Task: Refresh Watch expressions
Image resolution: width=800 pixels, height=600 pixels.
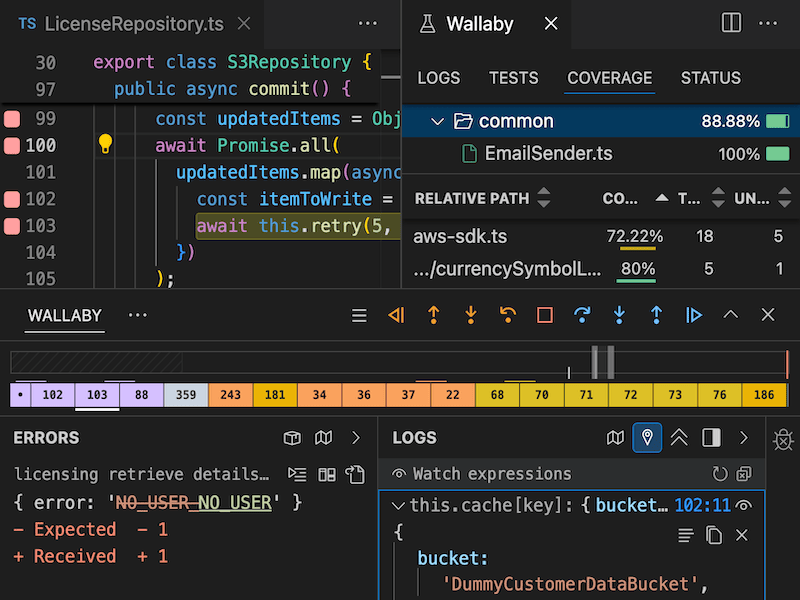Action: coord(719,474)
